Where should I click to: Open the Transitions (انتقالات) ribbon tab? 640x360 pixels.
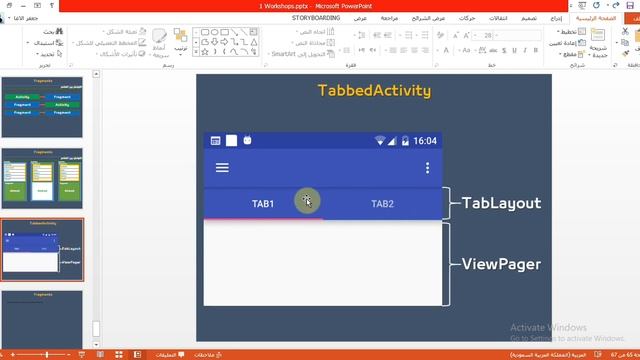point(498,18)
